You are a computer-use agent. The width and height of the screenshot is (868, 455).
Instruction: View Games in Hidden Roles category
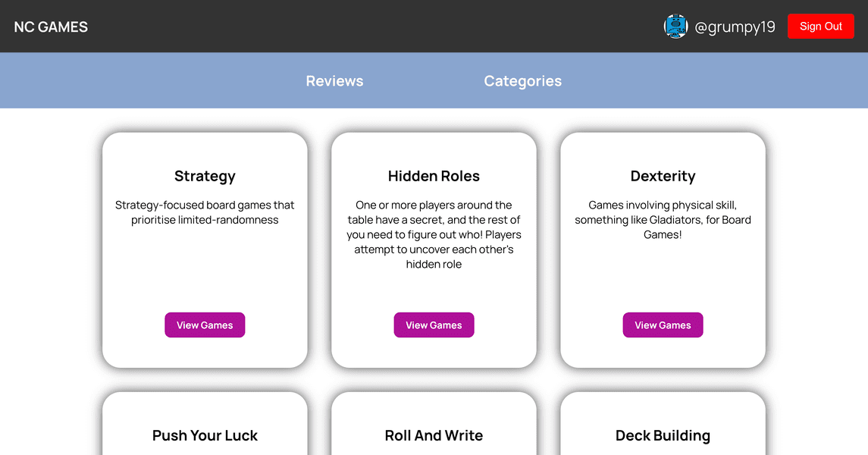434,325
